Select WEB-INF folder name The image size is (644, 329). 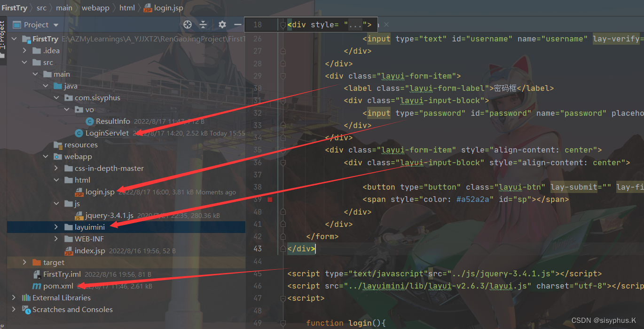point(89,239)
